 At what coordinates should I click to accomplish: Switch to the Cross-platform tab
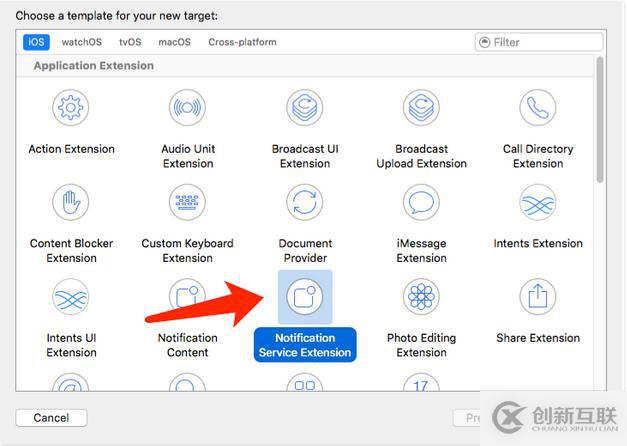pos(242,42)
